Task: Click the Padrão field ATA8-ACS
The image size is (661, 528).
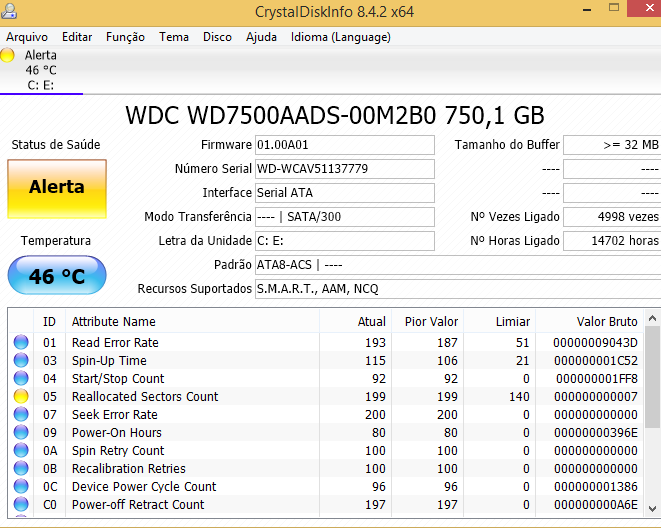Action: tap(458, 265)
